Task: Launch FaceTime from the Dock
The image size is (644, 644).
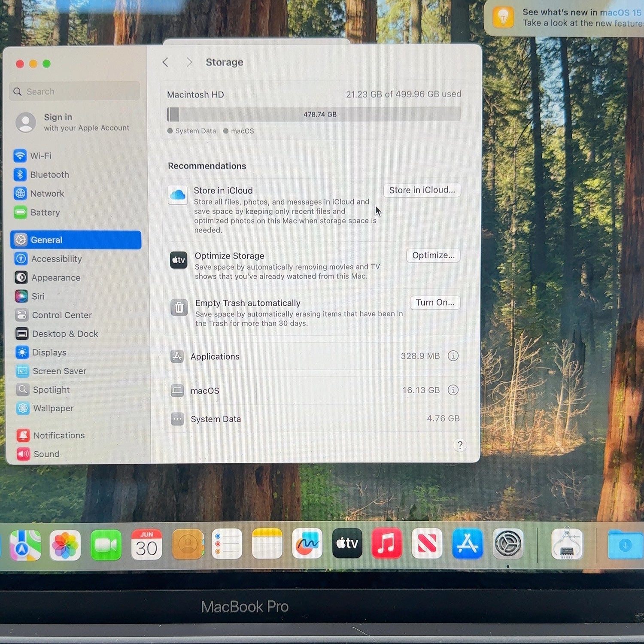Action: [x=106, y=545]
